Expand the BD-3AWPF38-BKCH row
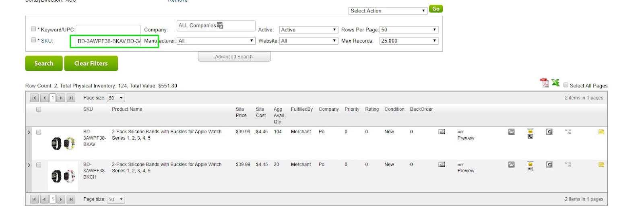The height and width of the screenshot is (213, 644). click(x=29, y=165)
